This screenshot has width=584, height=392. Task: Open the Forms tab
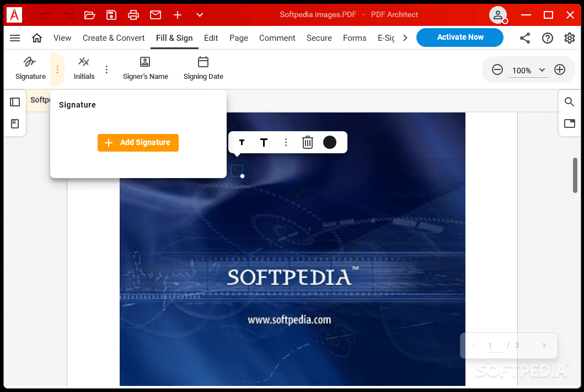(355, 38)
